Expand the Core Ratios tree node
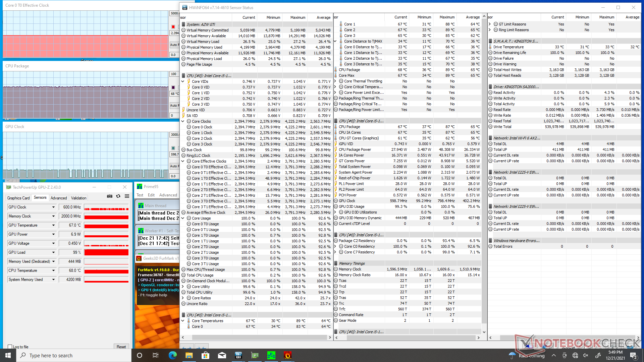Image resolution: width=644 pixels, height=362 pixels. 183,298
